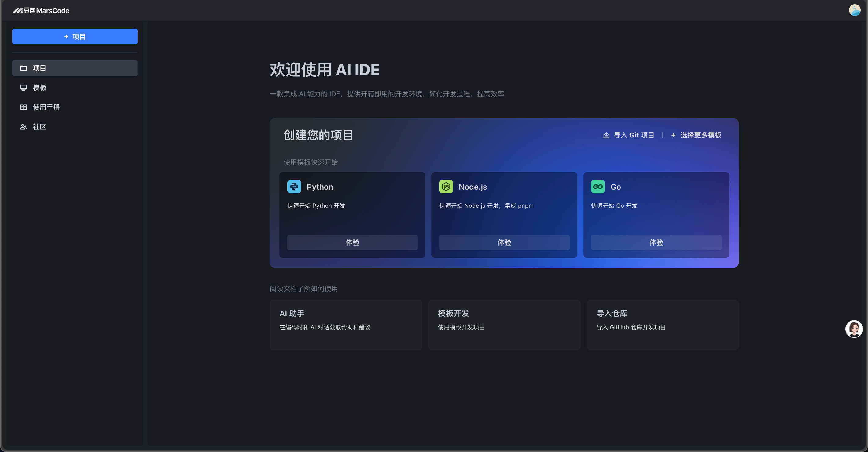Click the Go template logo icon
This screenshot has width=868, height=452.
598,187
